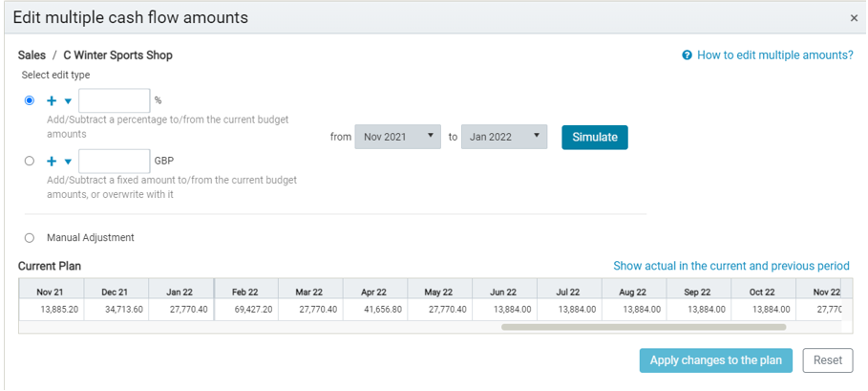Apply changes to the plan

coord(716,360)
